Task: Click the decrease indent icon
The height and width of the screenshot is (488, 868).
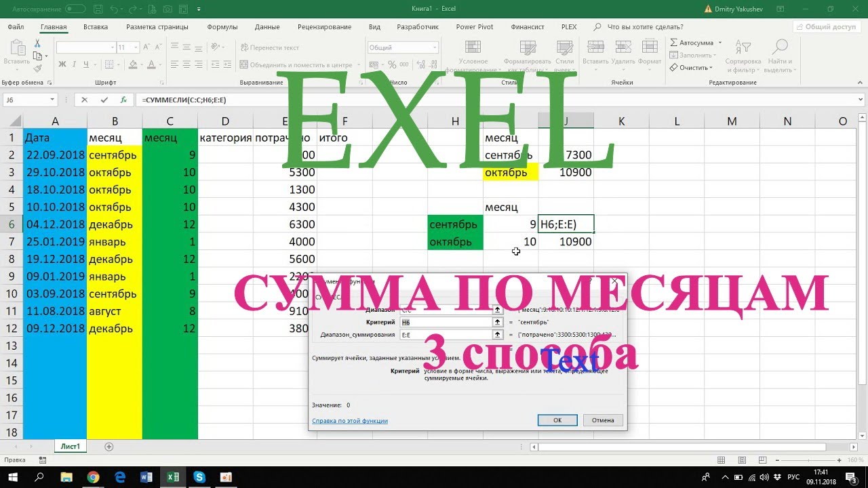Action: tap(217, 64)
